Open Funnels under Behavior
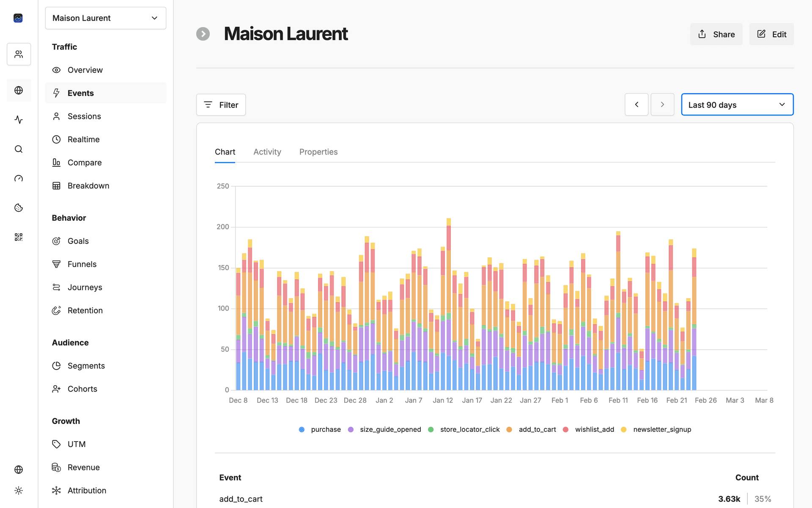812x508 pixels. (x=106, y=264)
